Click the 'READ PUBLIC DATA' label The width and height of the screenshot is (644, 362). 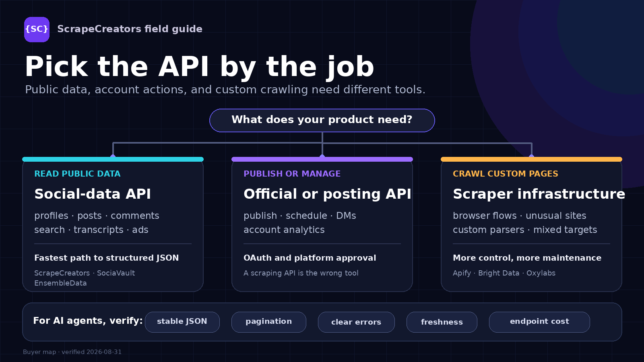click(77, 174)
